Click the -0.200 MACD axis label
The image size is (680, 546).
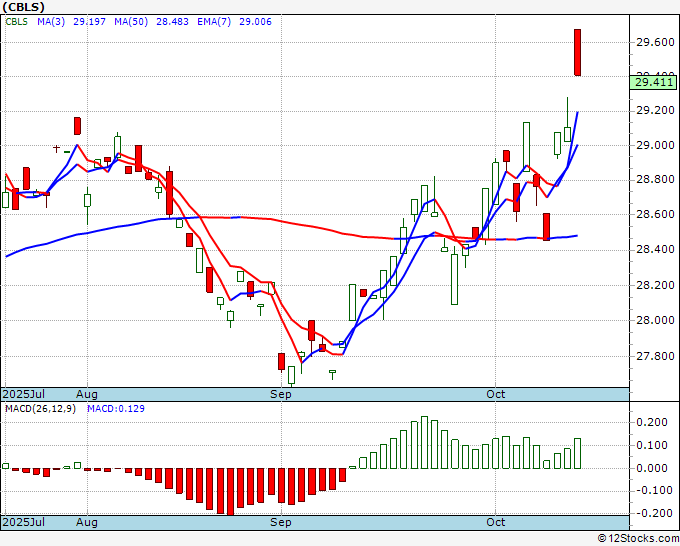click(652, 513)
